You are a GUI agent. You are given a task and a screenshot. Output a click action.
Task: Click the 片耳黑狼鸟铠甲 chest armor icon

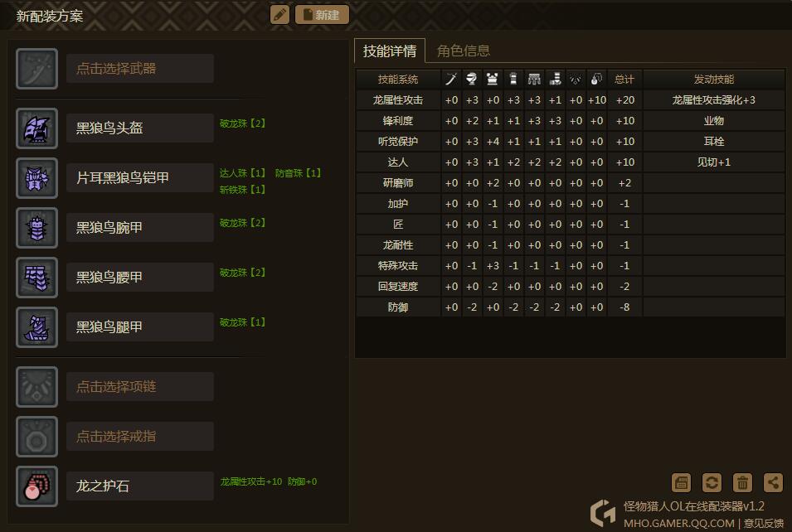[x=36, y=177]
